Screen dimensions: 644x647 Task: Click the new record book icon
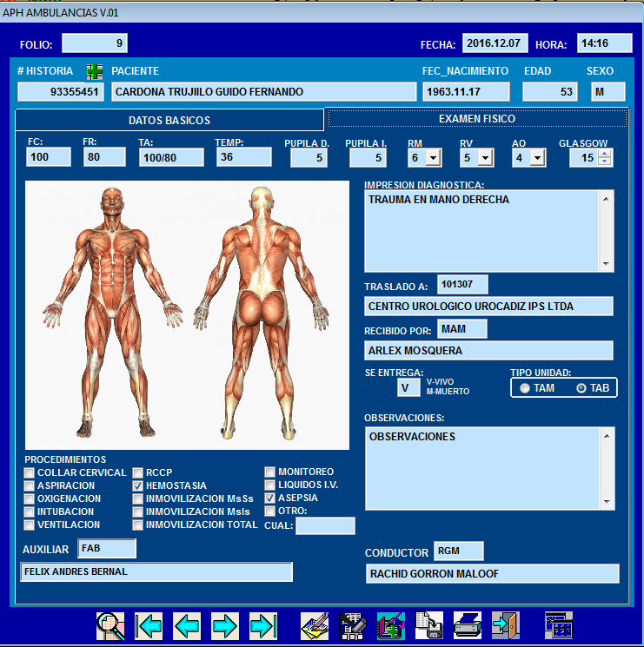click(x=391, y=626)
